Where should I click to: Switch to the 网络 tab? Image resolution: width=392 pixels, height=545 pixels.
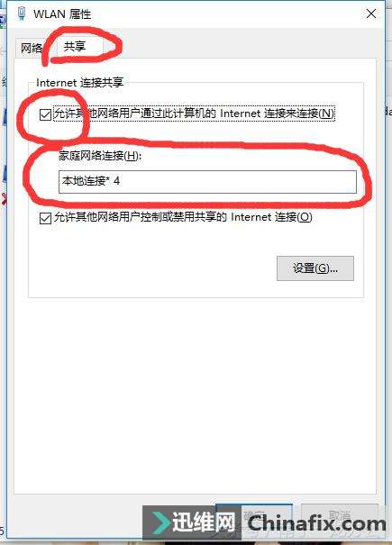pyautogui.click(x=32, y=48)
